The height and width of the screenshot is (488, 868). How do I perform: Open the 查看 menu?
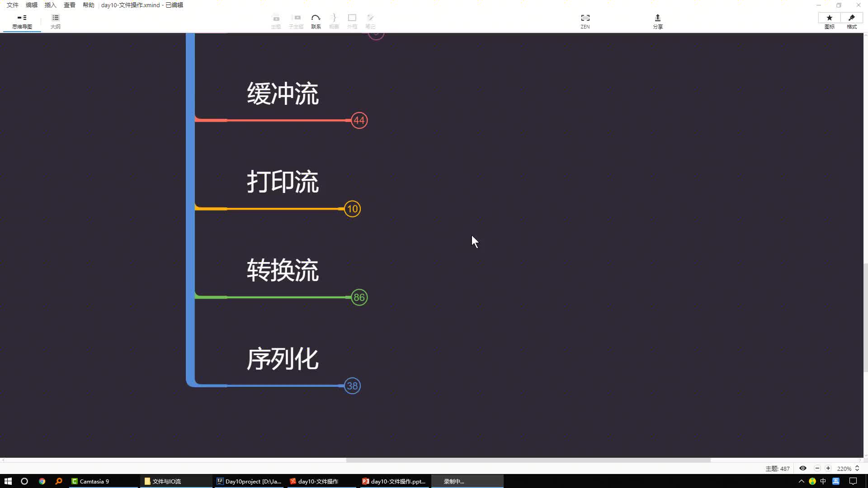click(70, 5)
